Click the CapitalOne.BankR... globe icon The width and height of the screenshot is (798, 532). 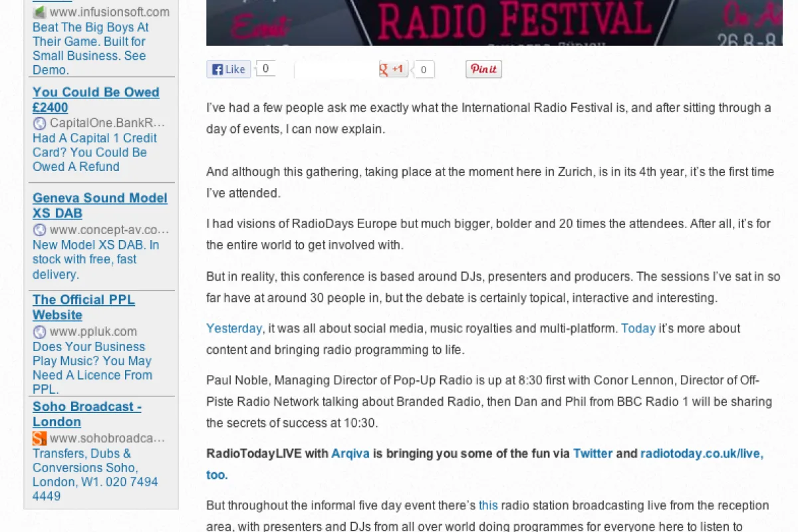[39, 123]
